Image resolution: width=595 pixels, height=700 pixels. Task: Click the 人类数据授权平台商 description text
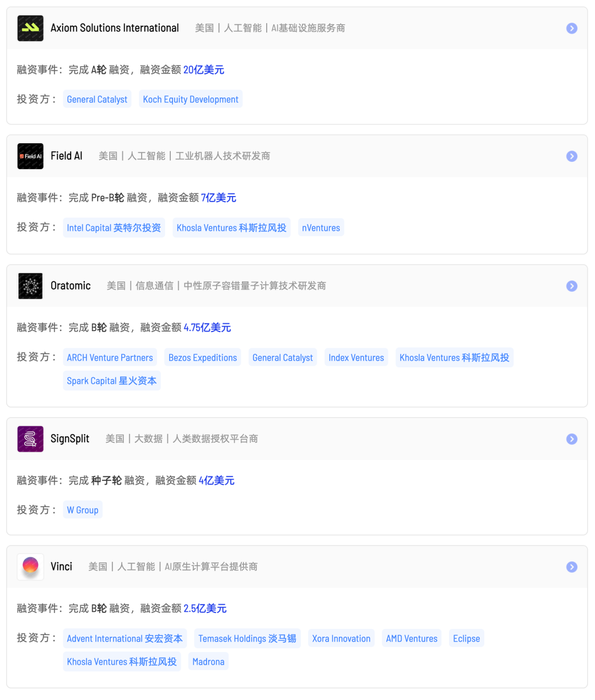click(x=215, y=439)
